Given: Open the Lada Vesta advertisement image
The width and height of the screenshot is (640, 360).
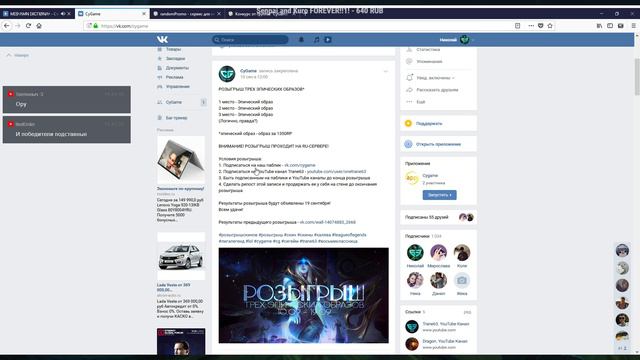Looking at the screenshot, I should click(x=181, y=257).
